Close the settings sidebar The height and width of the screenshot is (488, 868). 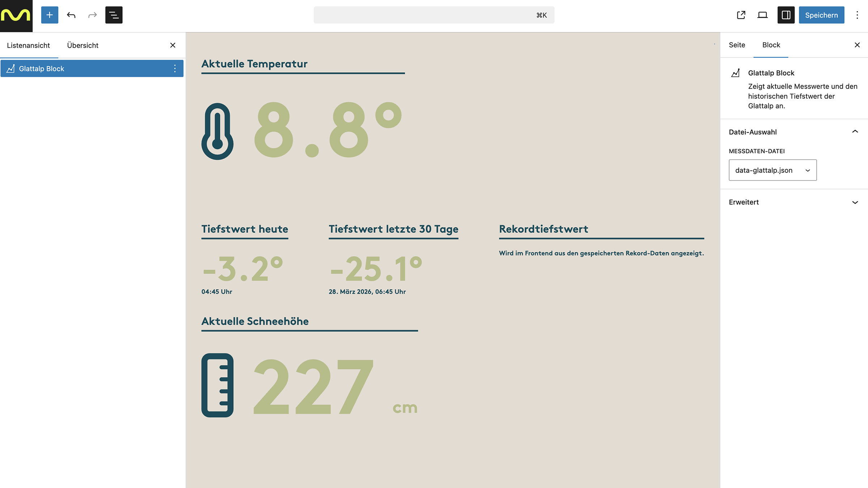click(857, 45)
